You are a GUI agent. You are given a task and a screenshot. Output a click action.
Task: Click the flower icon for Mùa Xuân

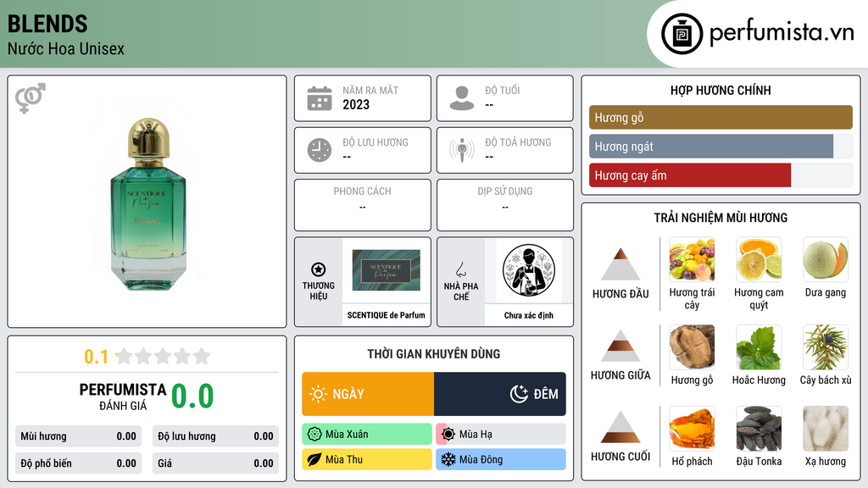(314, 435)
